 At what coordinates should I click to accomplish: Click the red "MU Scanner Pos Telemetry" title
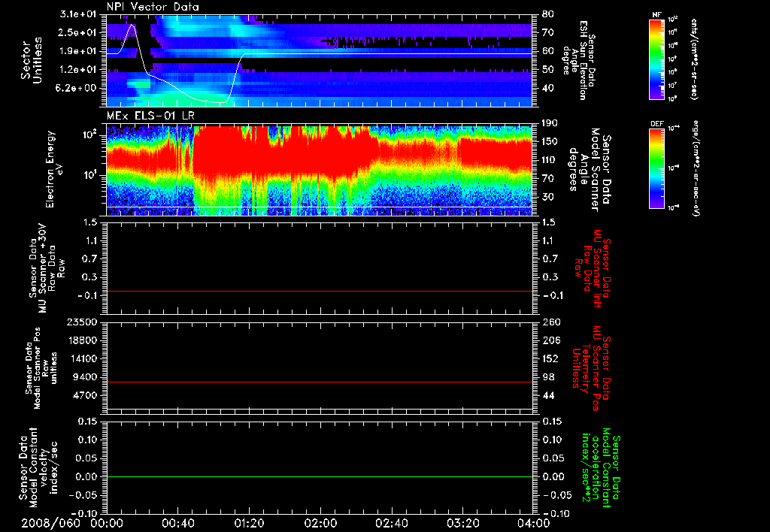coord(591,368)
